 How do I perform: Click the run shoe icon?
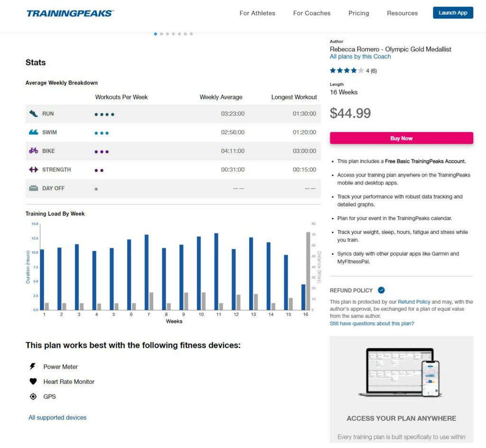coord(34,113)
